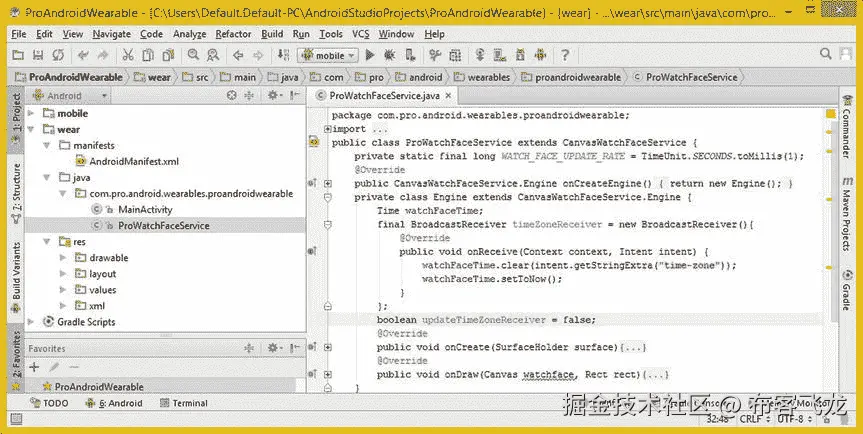Viewport: 863px width, 434px height.
Task: Click the toolbar wrench settings icon
Action: (435, 55)
